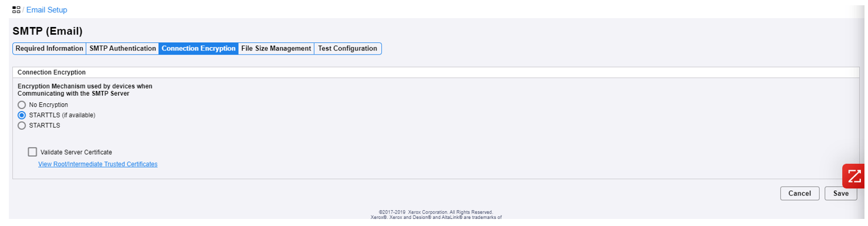Screen dimensions: 868x226
Task: Open the Test Configuration tab
Action: (x=348, y=49)
